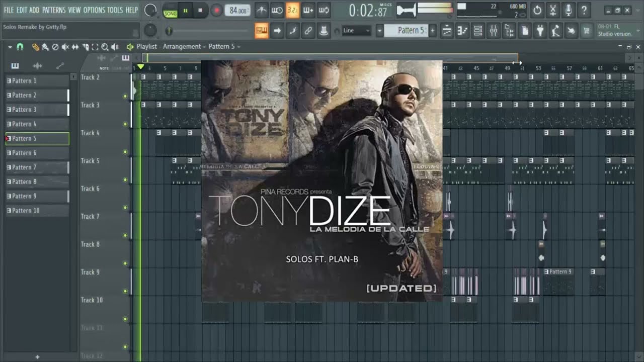The height and width of the screenshot is (362, 644).
Task: Click the song position slider handle
Action: [169, 31]
